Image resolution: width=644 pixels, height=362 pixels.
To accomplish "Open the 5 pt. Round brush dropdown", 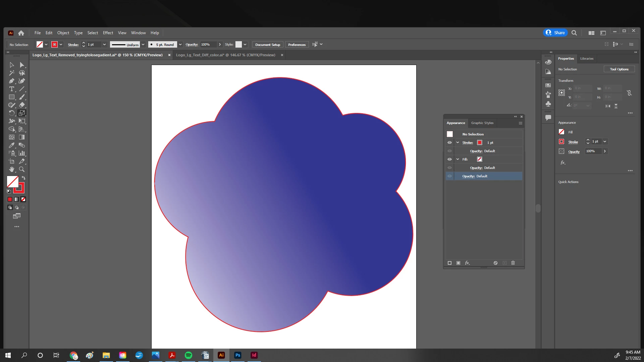I will [x=180, y=45].
